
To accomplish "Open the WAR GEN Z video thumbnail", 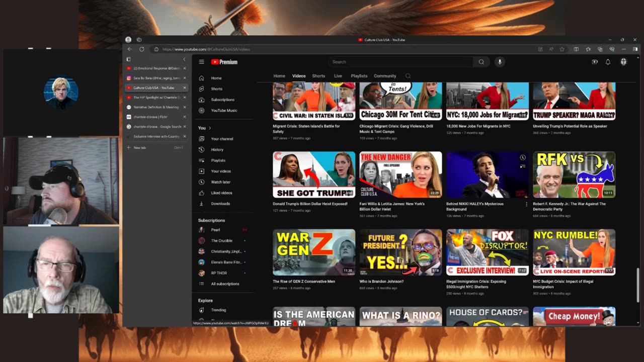I will tap(314, 252).
